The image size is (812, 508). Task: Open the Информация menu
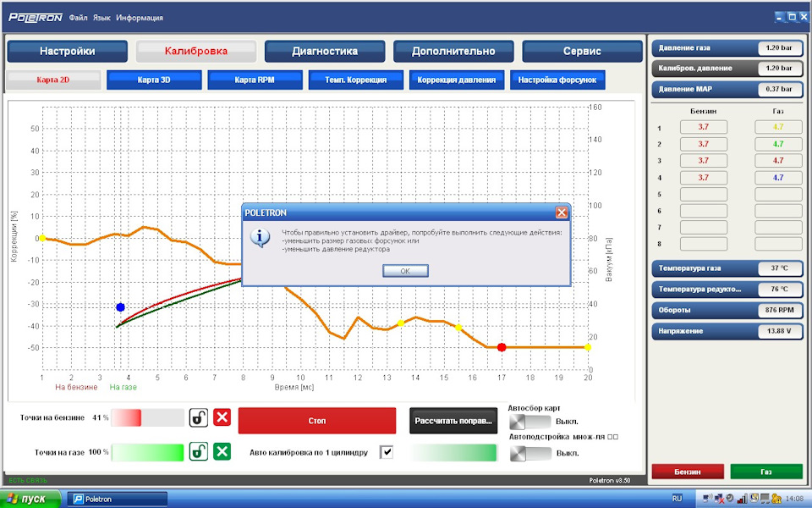(x=140, y=18)
